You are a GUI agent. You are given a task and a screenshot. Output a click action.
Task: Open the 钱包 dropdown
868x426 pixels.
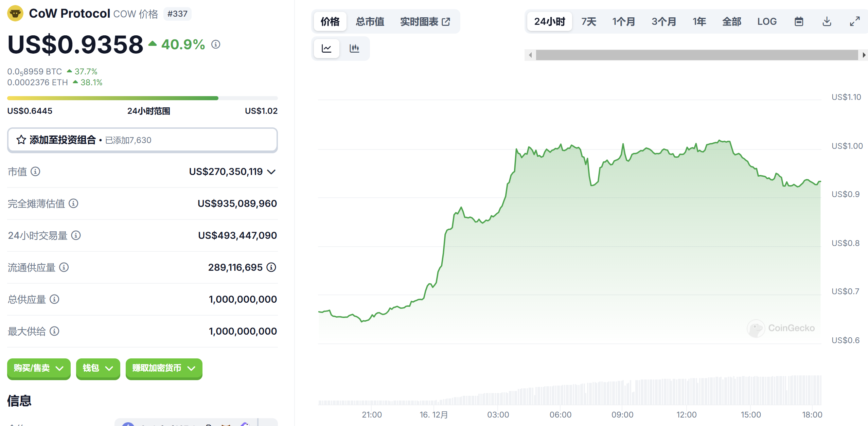[x=98, y=368]
